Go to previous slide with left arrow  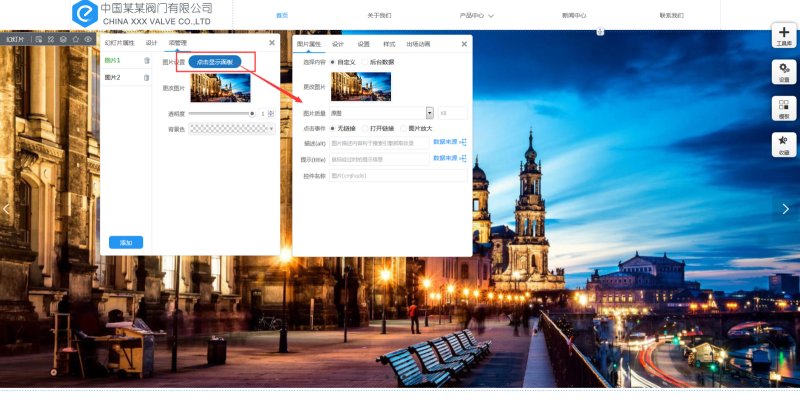coord(6,208)
